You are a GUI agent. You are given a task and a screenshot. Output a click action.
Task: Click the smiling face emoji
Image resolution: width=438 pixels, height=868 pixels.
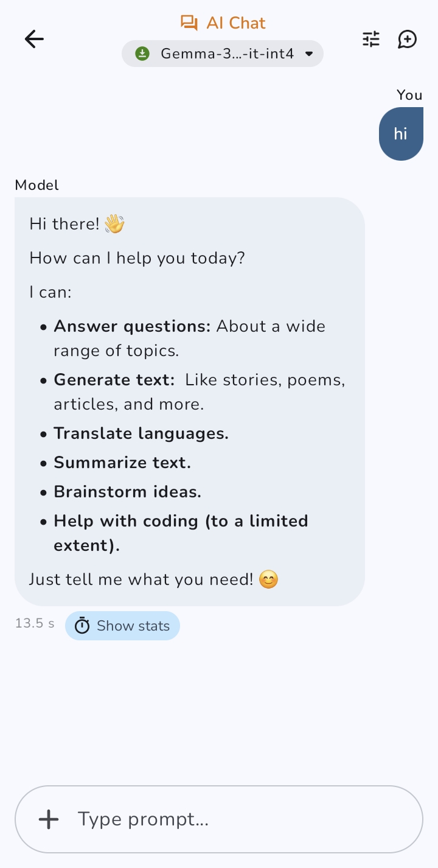268,579
